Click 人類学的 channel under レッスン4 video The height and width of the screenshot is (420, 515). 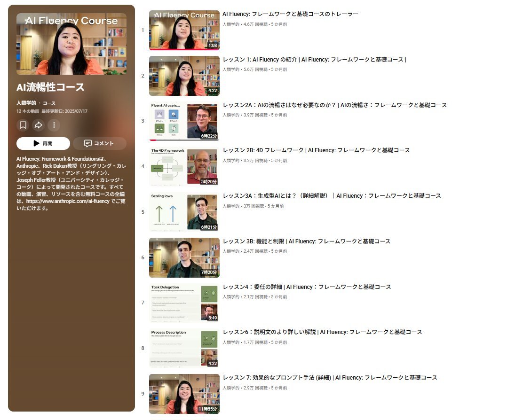tap(231, 297)
